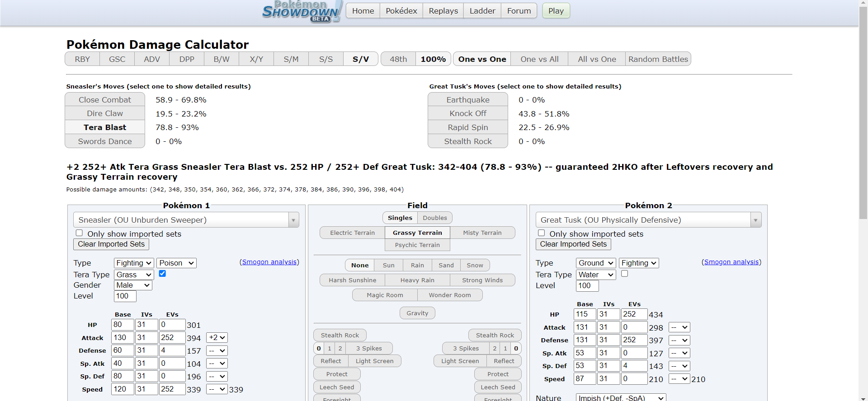Clear Pokémon 1 imported sets
The image size is (868, 401).
tap(111, 244)
